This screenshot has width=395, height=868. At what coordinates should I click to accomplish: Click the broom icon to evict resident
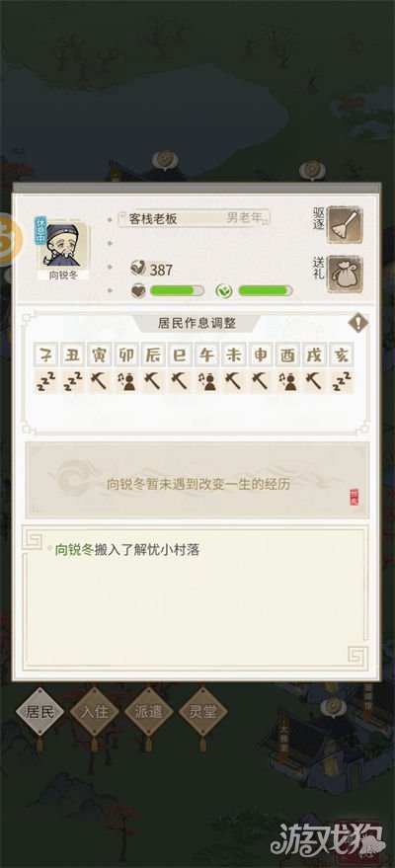[x=344, y=224]
